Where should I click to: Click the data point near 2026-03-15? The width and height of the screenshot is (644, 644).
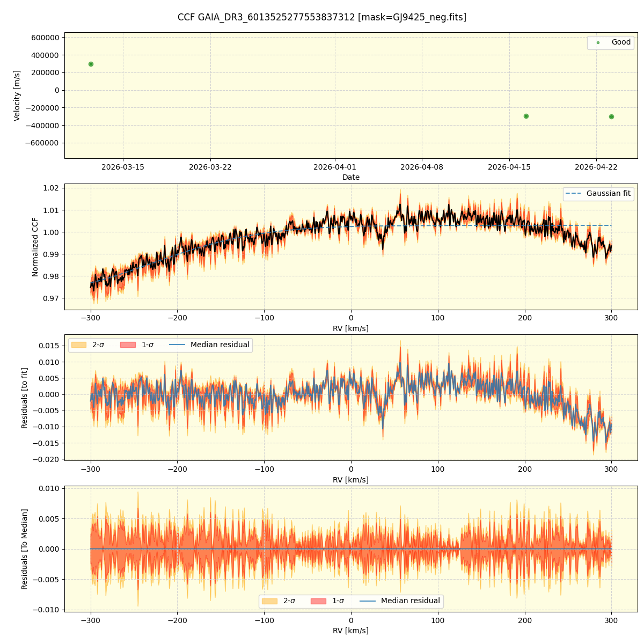[91, 64]
